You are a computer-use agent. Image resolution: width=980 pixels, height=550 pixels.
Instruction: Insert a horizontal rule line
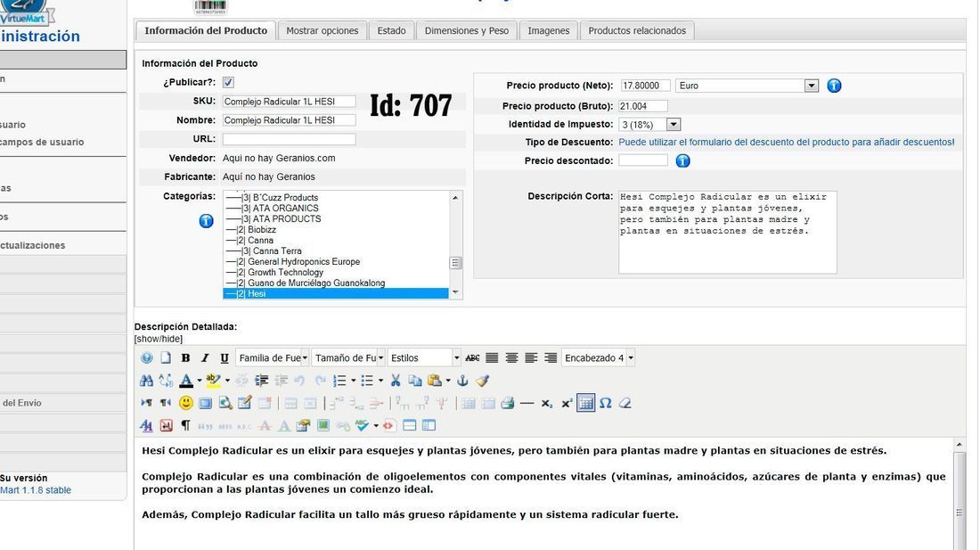point(527,403)
